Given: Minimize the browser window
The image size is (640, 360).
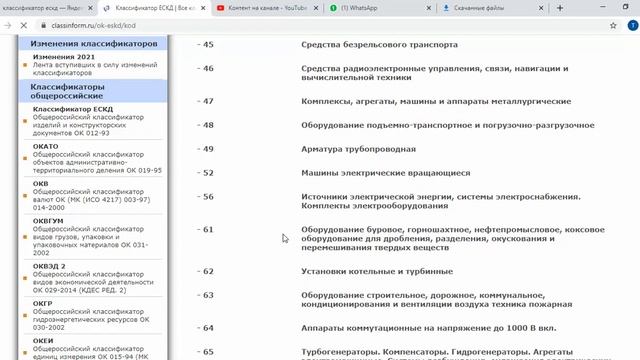Looking at the screenshot, I should 603,7.
